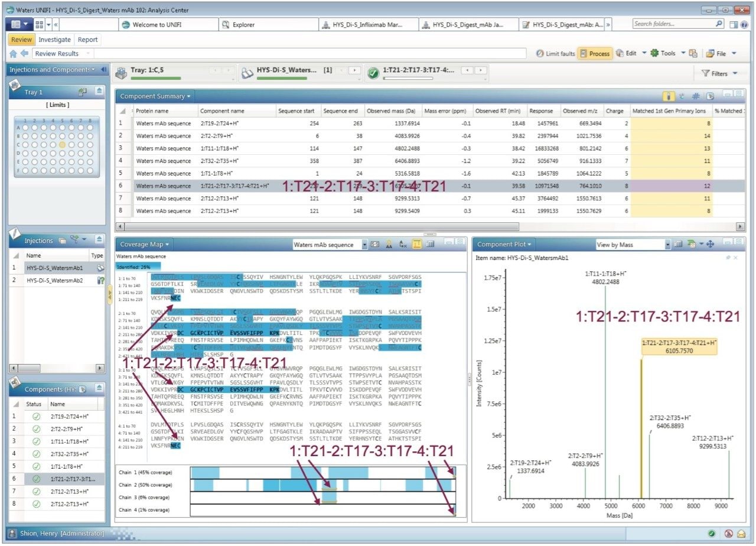
Task: Click the Help icon beside Search folders
Action: click(x=744, y=24)
